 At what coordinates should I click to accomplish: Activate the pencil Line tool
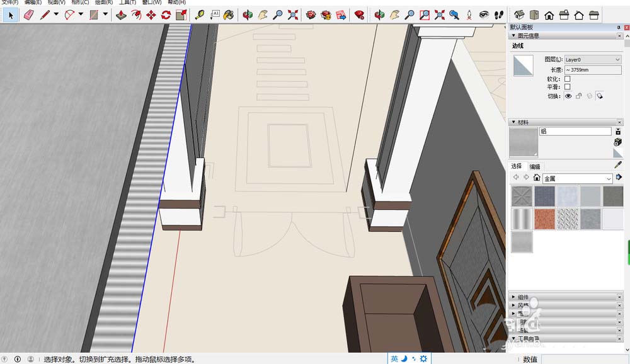click(45, 14)
